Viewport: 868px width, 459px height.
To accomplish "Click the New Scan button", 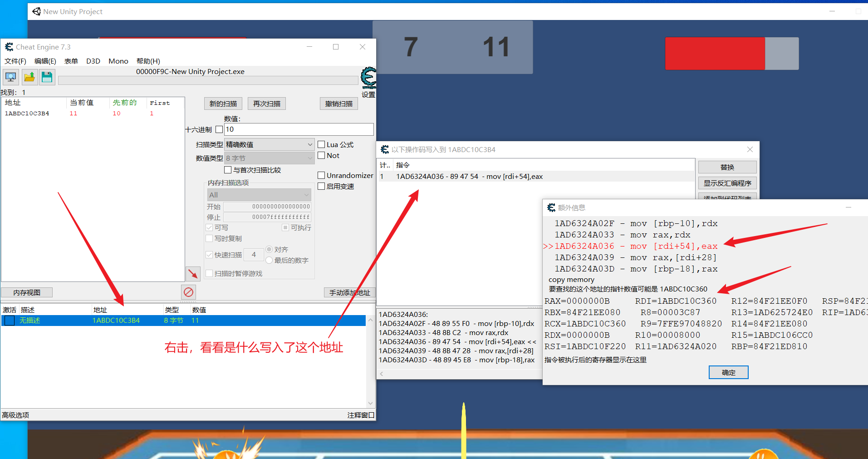I will click(x=223, y=104).
